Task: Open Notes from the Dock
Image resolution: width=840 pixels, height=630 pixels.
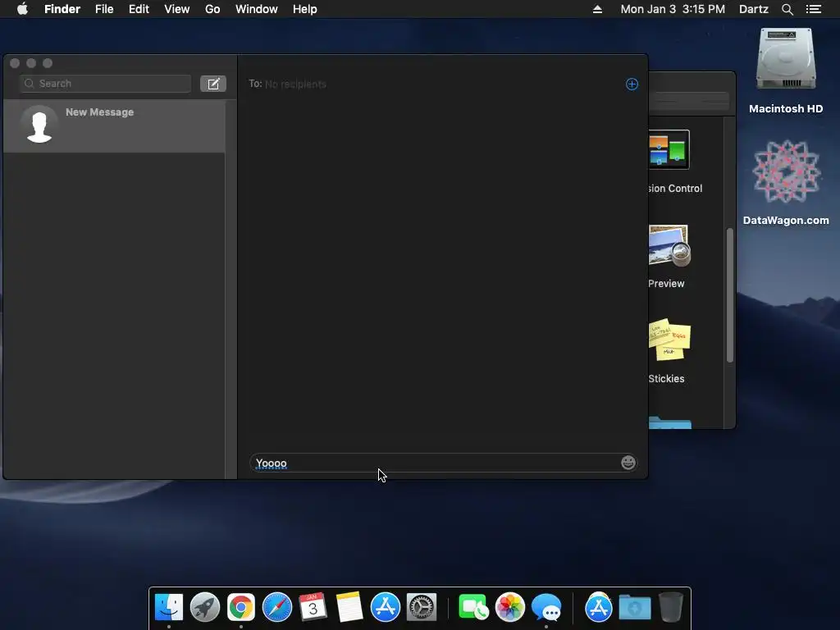Action: pyautogui.click(x=349, y=607)
